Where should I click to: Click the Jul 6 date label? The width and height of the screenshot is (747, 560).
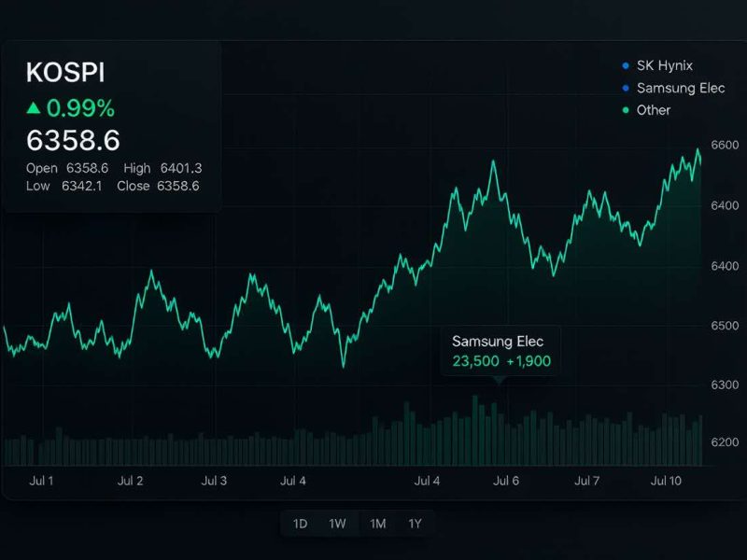tap(506, 481)
